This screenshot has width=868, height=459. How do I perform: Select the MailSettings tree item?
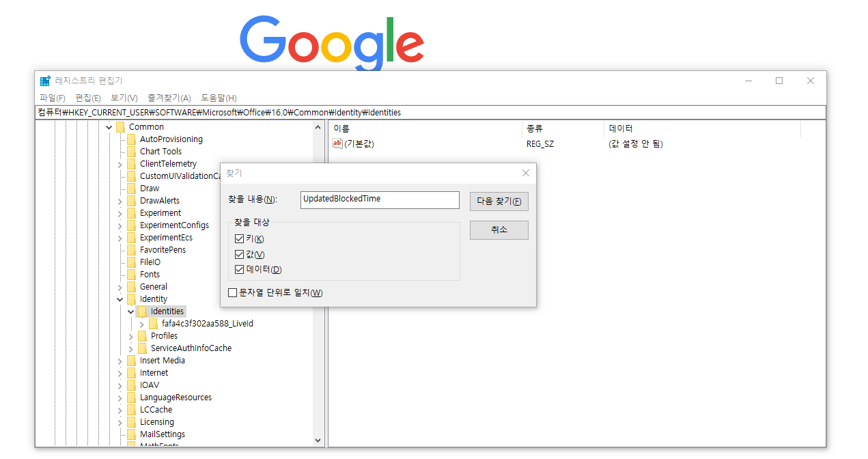tap(163, 434)
